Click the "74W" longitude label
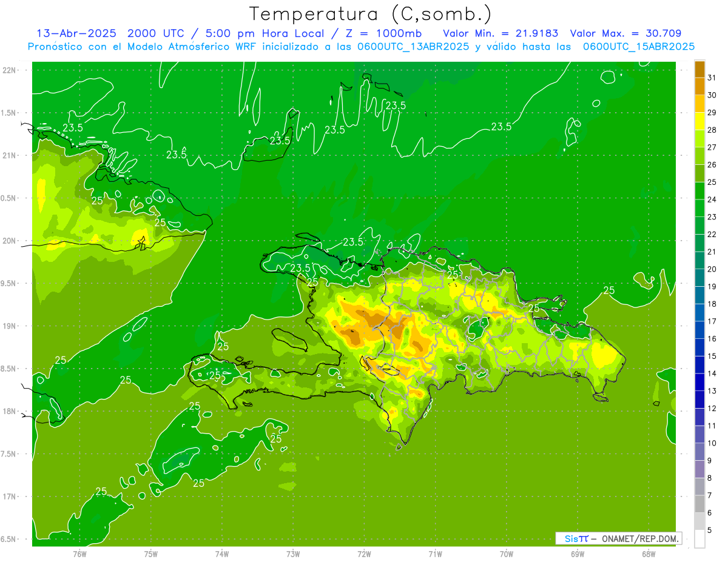The width and height of the screenshot is (728, 562). coord(222,554)
